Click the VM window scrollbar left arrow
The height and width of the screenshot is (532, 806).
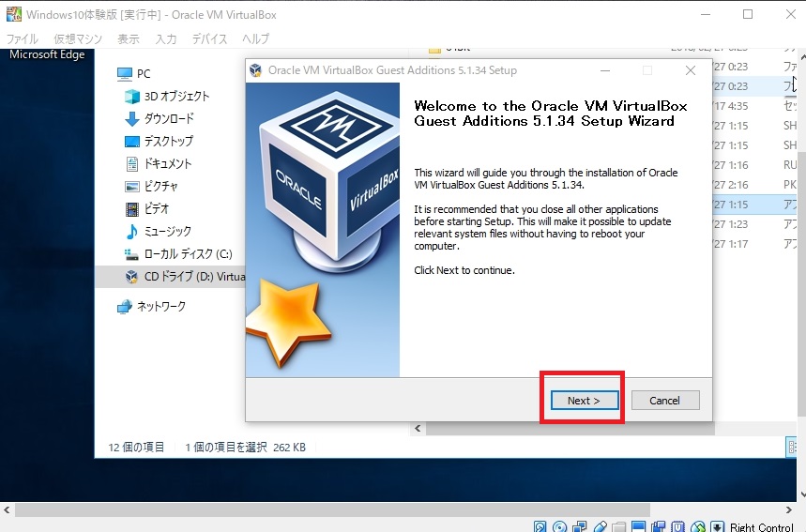(x=7, y=509)
